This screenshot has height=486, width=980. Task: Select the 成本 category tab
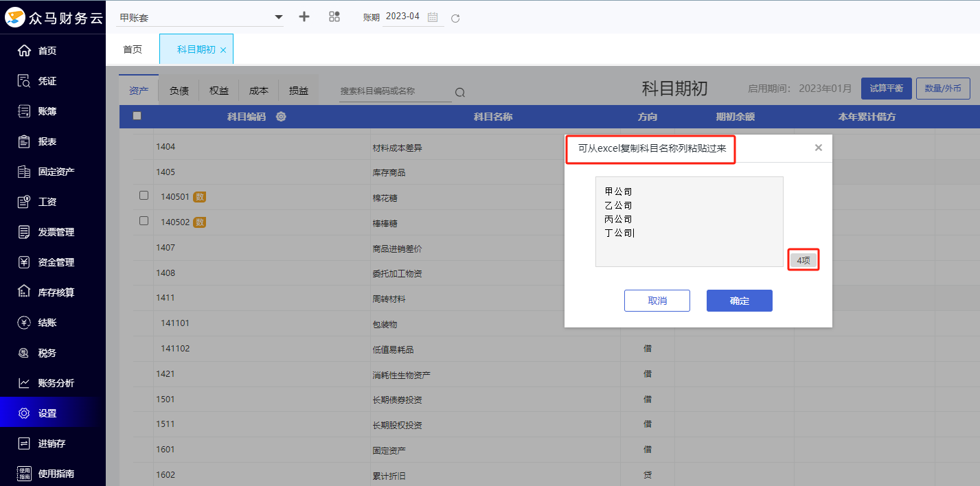259,91
